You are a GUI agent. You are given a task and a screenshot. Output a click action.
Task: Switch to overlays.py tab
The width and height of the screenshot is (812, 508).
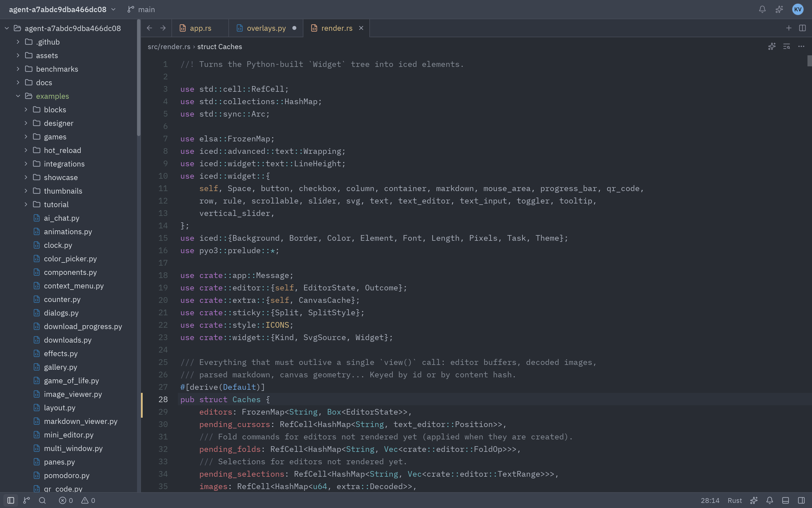[266, 28]
